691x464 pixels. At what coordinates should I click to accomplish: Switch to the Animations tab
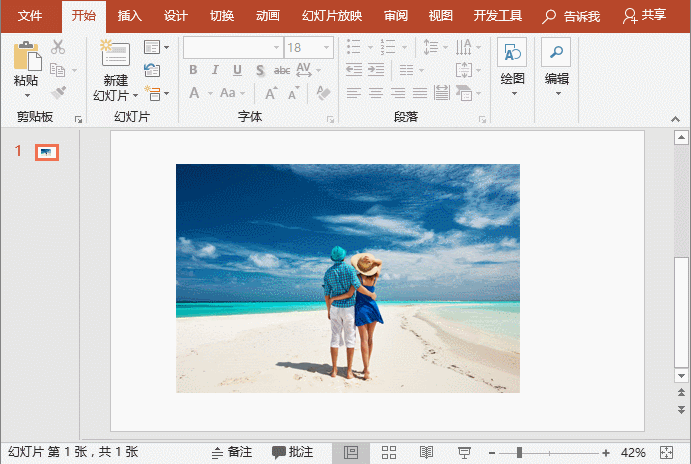click(267, 16)
